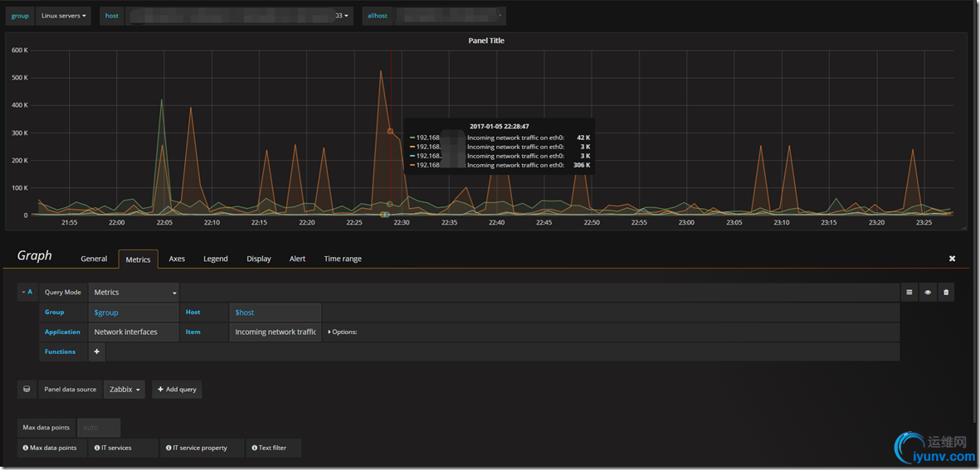The width and height of the screenshot is (980, 470).
Task: Close the Graph editor with the X icon
Action: pyautogui.click(x=952, y=259)
